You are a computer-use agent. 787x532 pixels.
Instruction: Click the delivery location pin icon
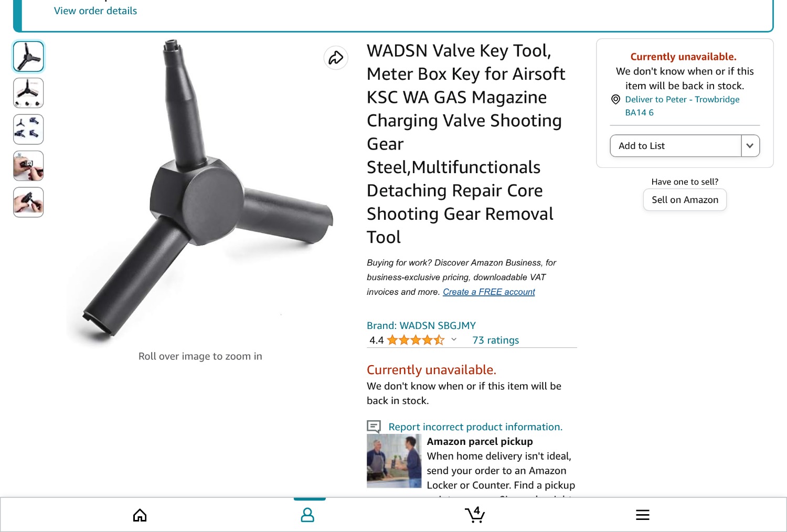click(616, 100)
